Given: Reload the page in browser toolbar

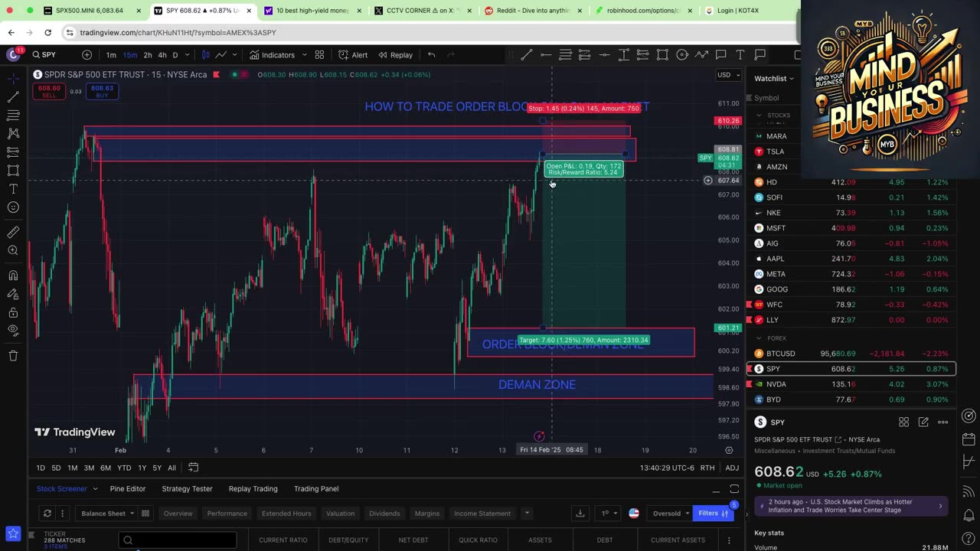Looking at the screenshot, I should [47, 32].
